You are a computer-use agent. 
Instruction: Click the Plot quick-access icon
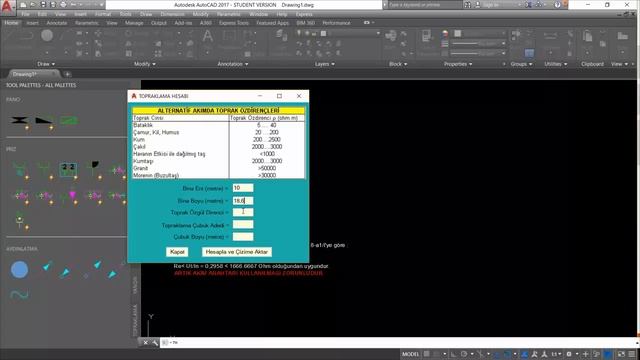(63, 5)
